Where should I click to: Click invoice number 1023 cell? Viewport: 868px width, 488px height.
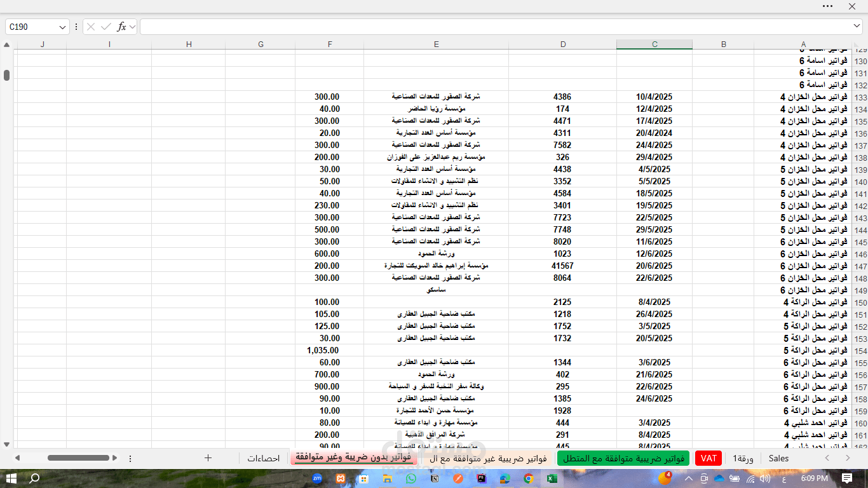pyautogui.click(x=563, y=254)
